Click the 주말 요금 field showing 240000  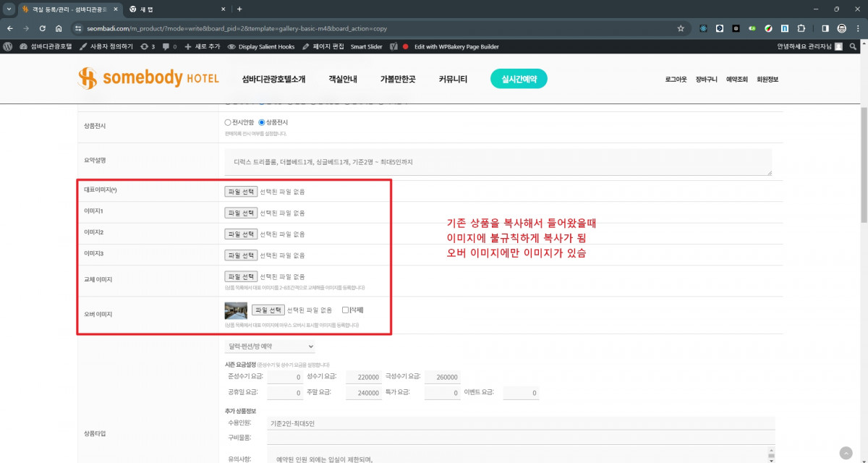point(363,393)
